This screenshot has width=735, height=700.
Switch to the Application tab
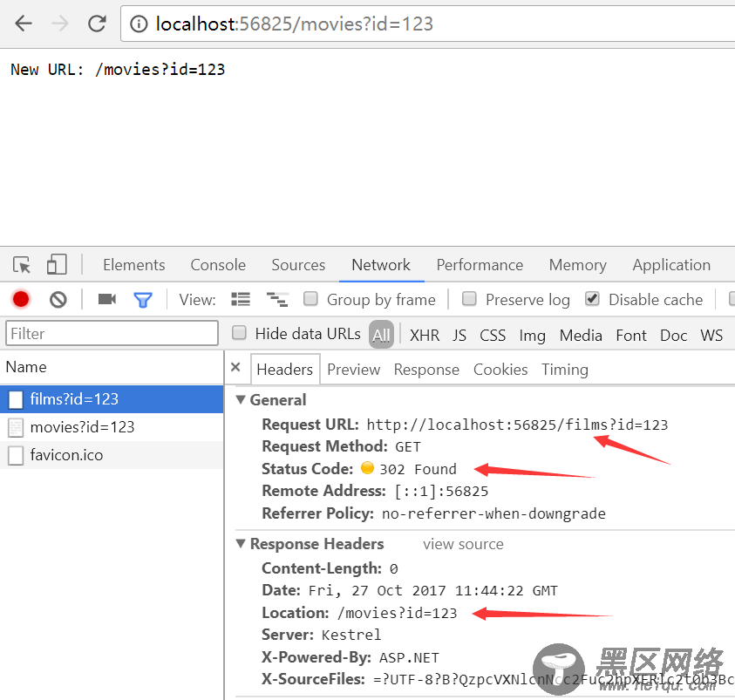pos(671,265)
